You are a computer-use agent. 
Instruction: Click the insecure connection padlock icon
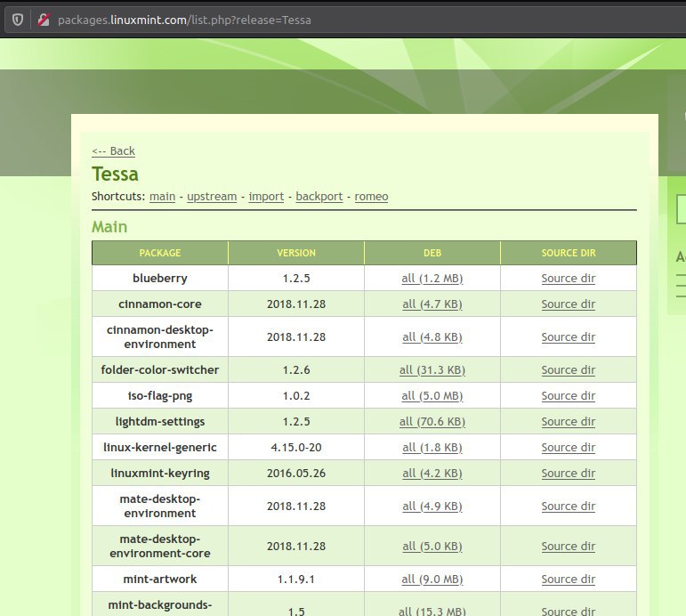pyautogui.click(x=44, y=20)
